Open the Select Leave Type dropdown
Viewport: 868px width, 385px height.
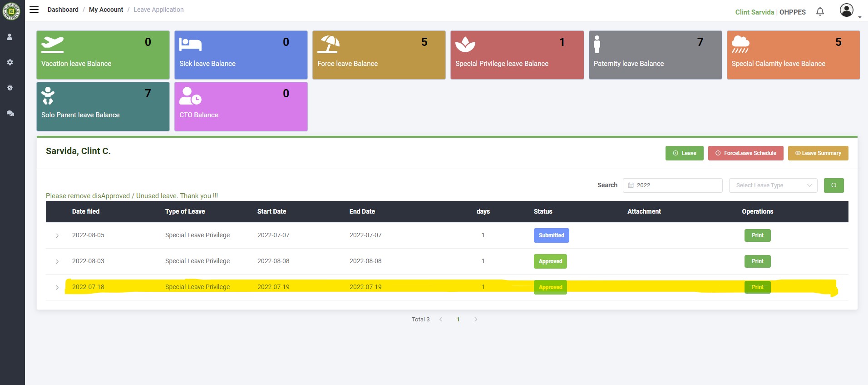click(x=773, y=185)
